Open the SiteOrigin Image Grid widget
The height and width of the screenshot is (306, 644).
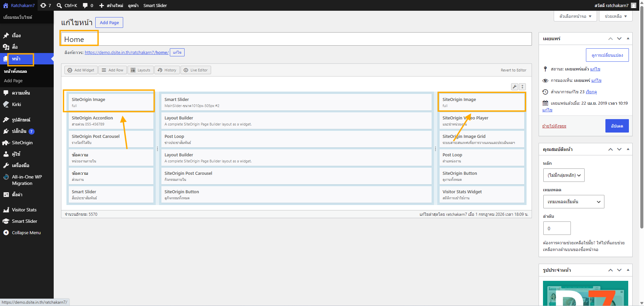click(x=482, y=139)
